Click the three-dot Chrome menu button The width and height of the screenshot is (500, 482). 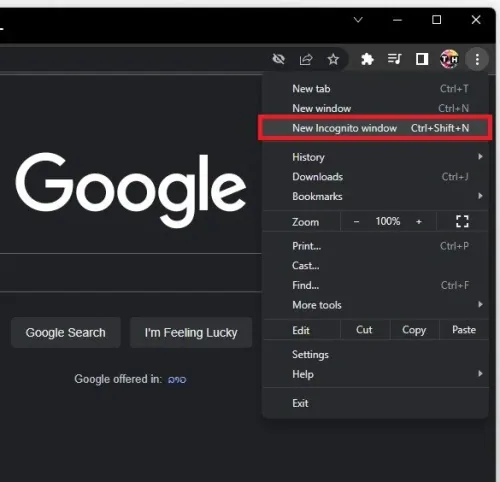point(477,59)
